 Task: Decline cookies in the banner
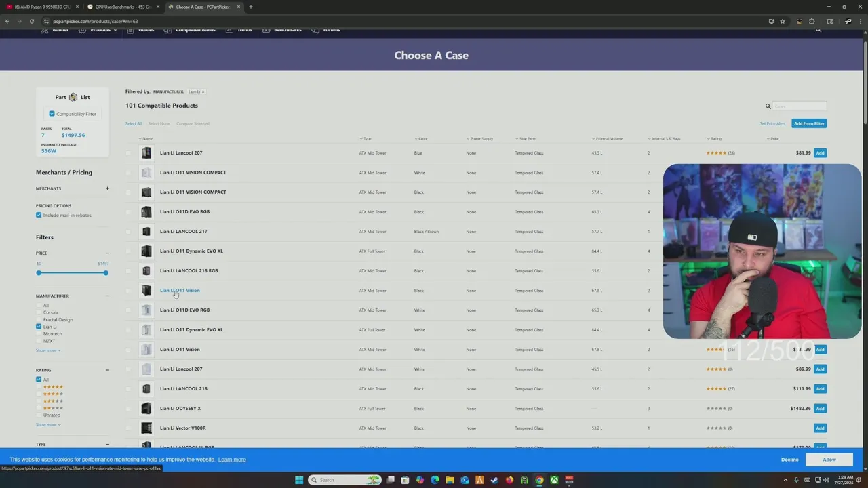pos(789,460)
